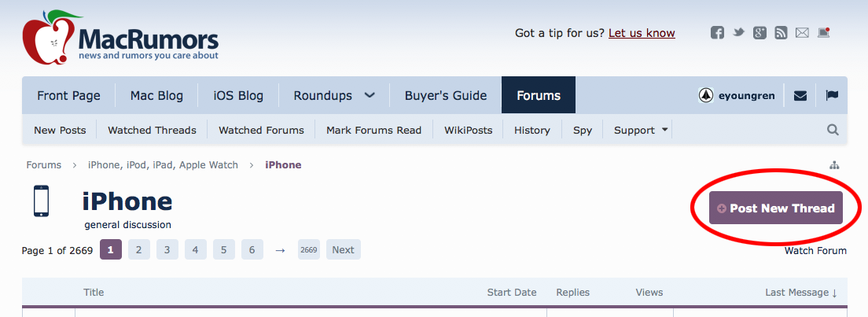Open the MacRumors Facebook icon
Image resolution: width=868 pixels, height=317 pixels.
[x=717, y=33]
